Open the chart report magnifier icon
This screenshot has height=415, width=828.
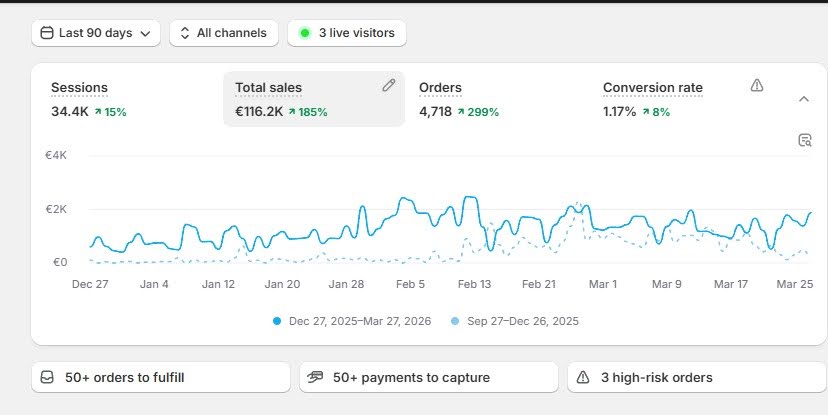click(x=804, y=140)
